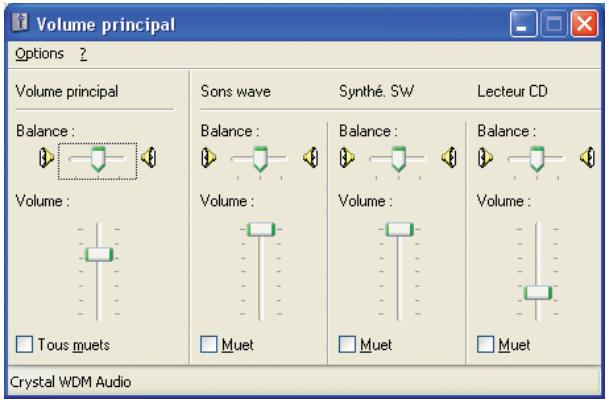The image size is (609, 403).
Task: Click the Synthé. SW balance slider thumb
Action: 398,159
